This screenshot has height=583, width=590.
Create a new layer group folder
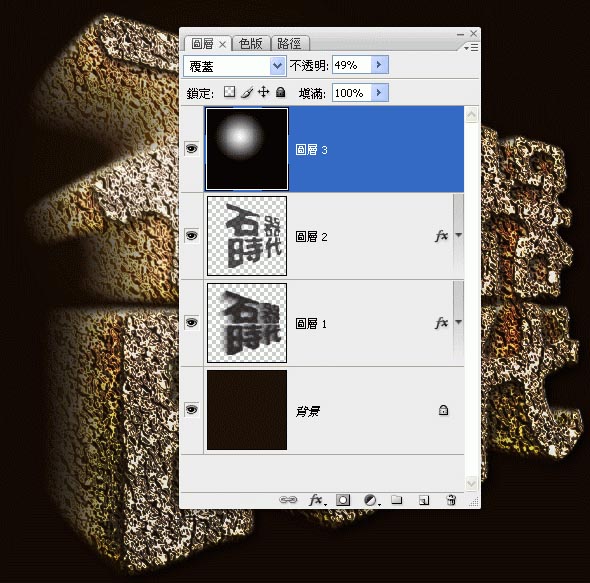(397, 499)
